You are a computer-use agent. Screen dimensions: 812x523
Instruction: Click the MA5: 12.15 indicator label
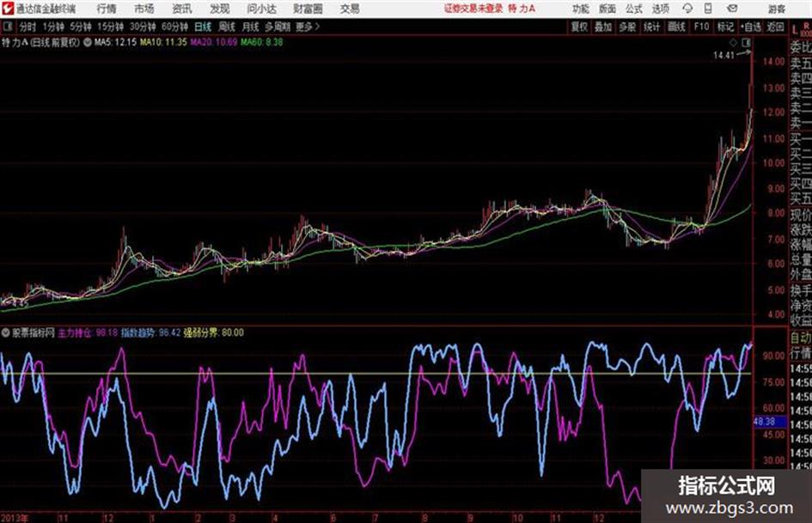point(115,42)
